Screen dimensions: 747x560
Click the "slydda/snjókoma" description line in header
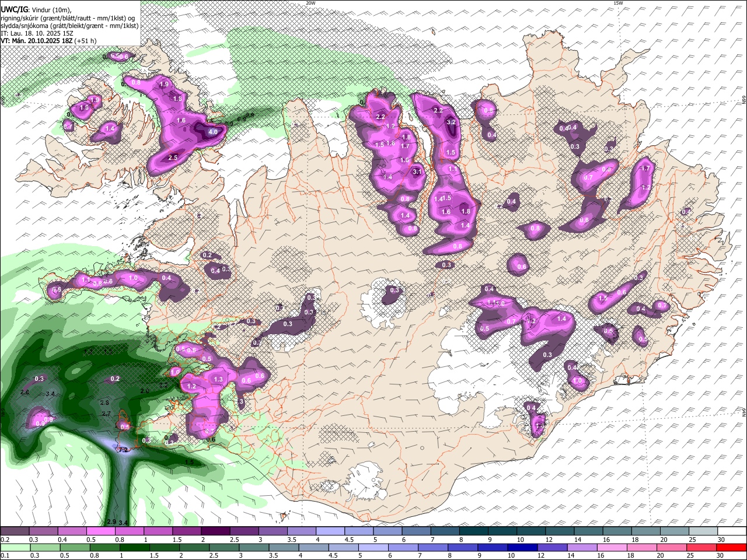tap(69, 26)
